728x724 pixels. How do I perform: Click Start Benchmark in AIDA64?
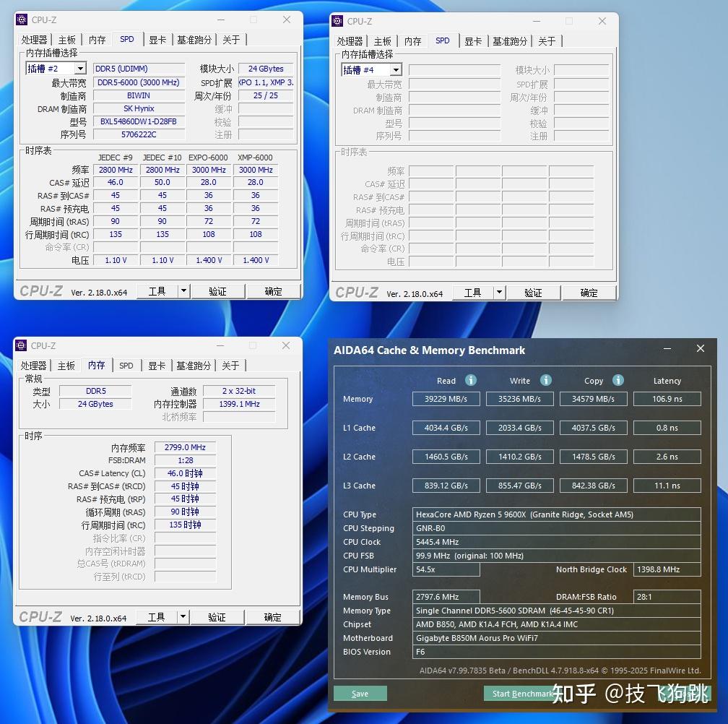pyautogui.click(x=523, y=694)
